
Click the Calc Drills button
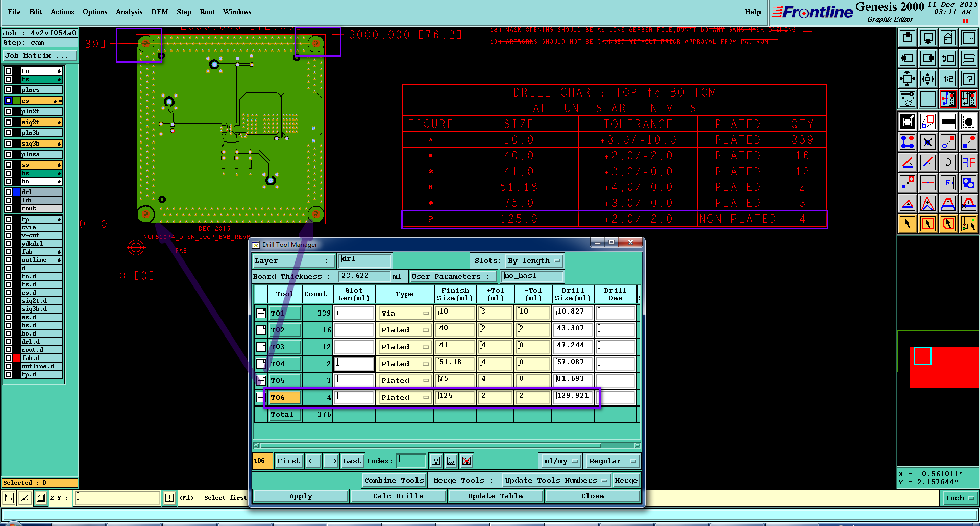[x=398, y=496]
